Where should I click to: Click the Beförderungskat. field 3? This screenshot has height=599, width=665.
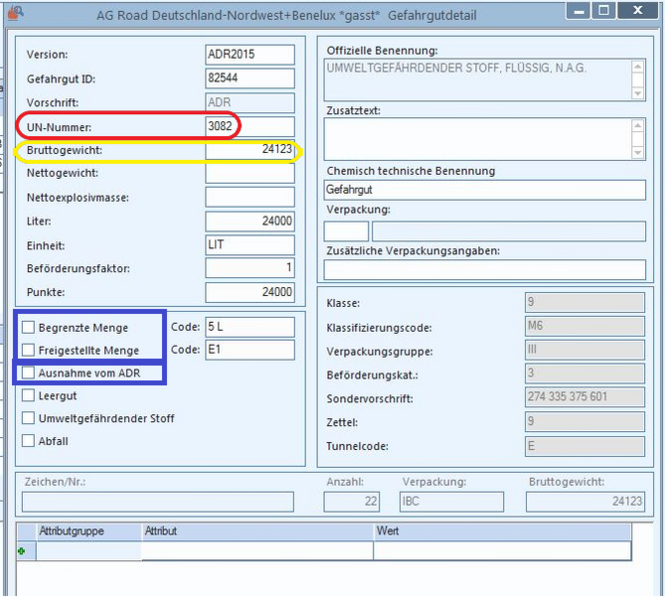(x=585, y=374)
